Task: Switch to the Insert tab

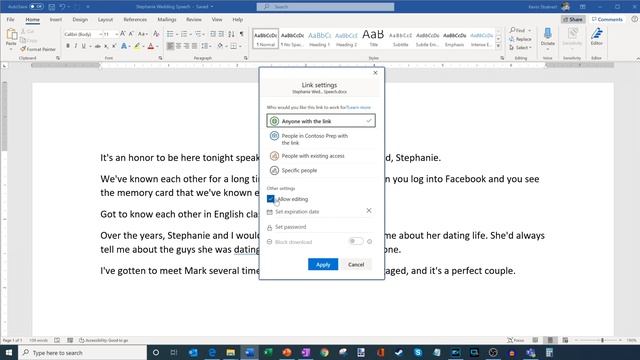Action: click(56, 19)
